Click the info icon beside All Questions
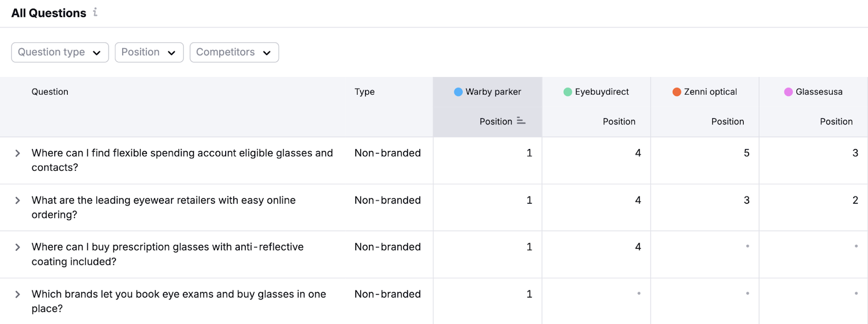868x324 pixels. (x=95, y=12)
